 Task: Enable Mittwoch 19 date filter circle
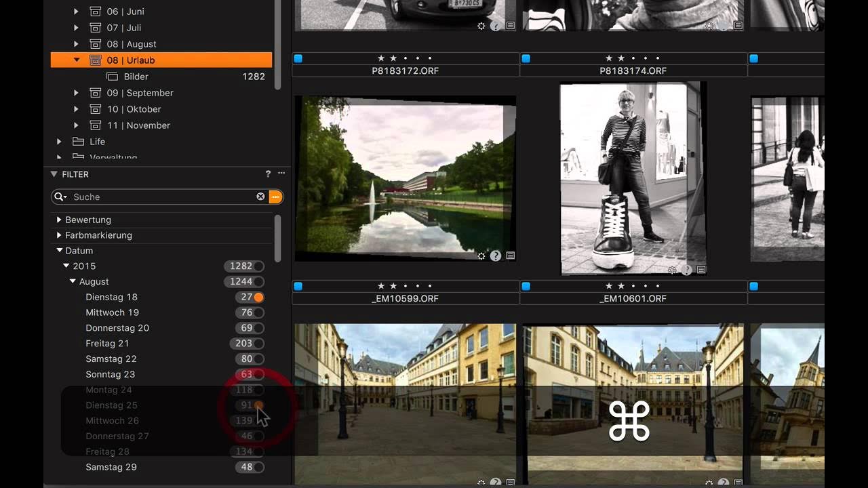click(259, 312)
